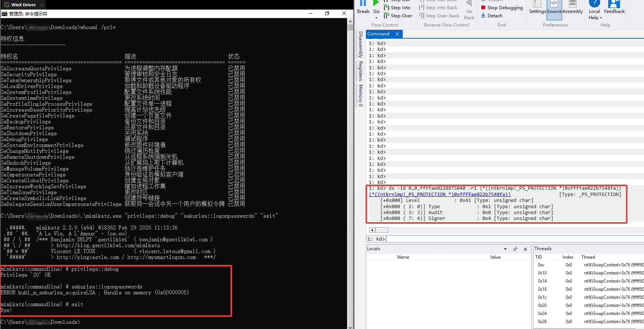Image resolution: width=644 pixels, height=329 pixels.
Task: Click the Index column header in Threads
Action: pyautogui.click(x=568, y=257)
